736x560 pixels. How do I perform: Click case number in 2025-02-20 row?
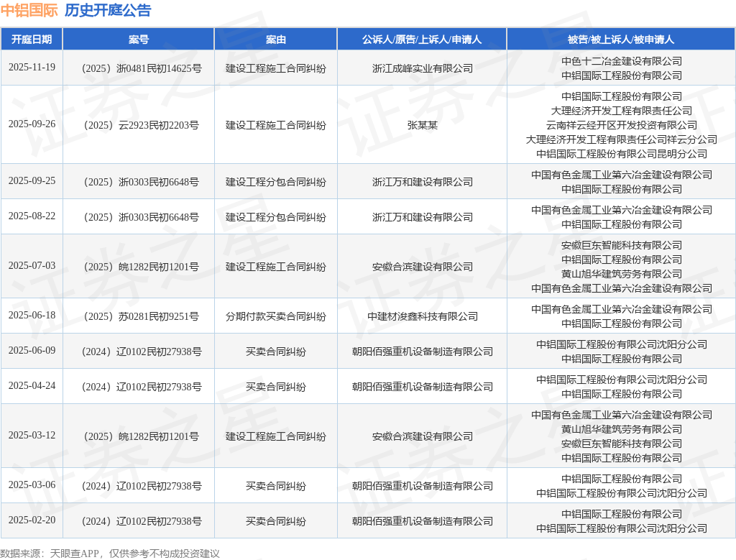coord(142,521)
